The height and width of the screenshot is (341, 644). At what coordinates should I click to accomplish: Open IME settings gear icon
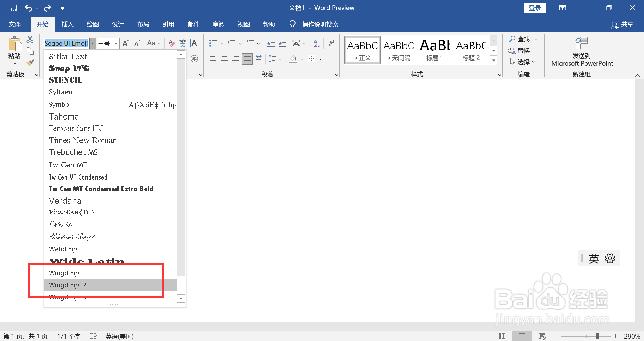610,258
